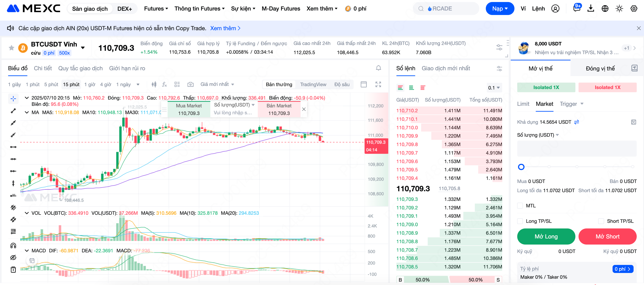
Task: Switch chart to Độ sâu depth mode
Action: [x=342, y=85]
